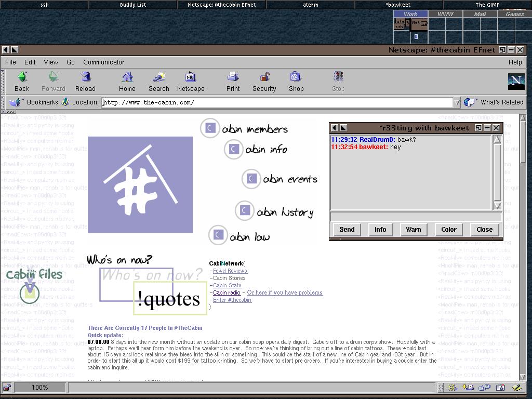This screenshot has width=532, height=399.
Task: Open Newsgroups from the component bar
Action: tap(484, 387)
